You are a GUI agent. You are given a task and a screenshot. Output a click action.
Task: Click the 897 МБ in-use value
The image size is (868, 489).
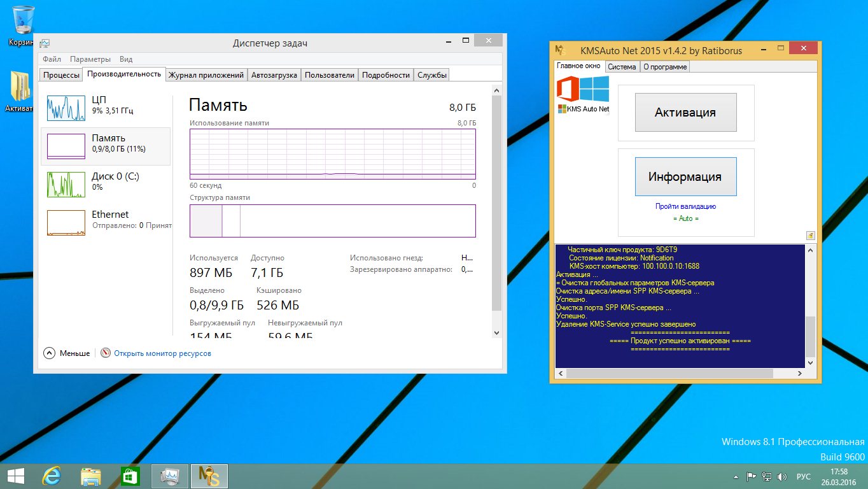[211, 273]
